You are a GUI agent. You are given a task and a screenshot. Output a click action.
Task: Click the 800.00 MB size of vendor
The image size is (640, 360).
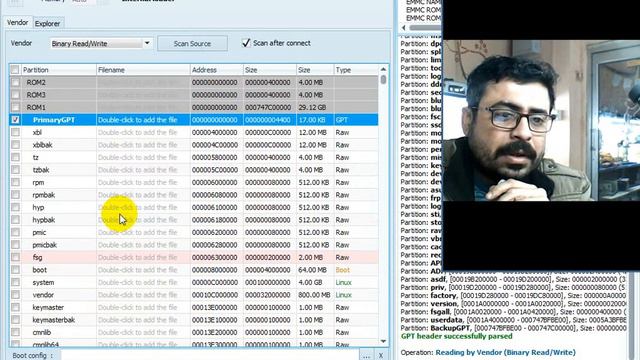click(x=314, y=295)
